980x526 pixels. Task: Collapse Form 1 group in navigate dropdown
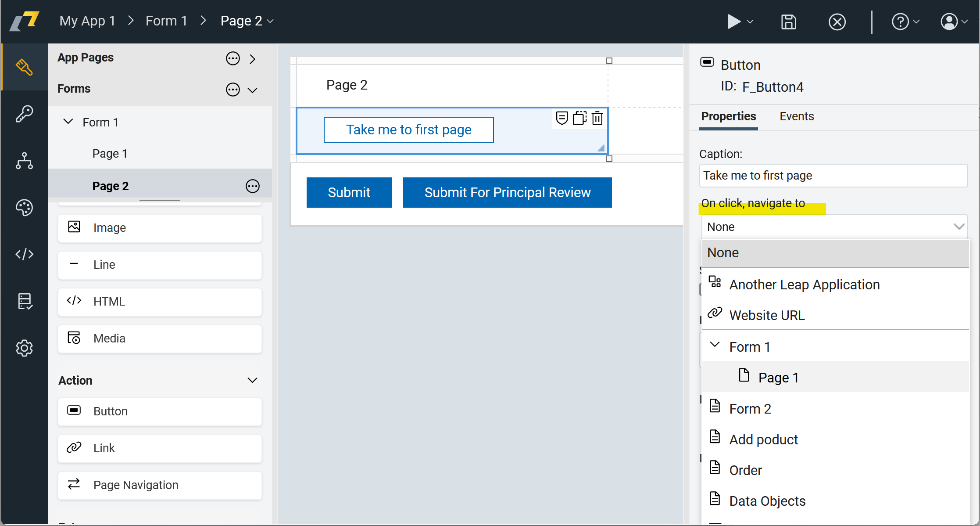point(715,345)
